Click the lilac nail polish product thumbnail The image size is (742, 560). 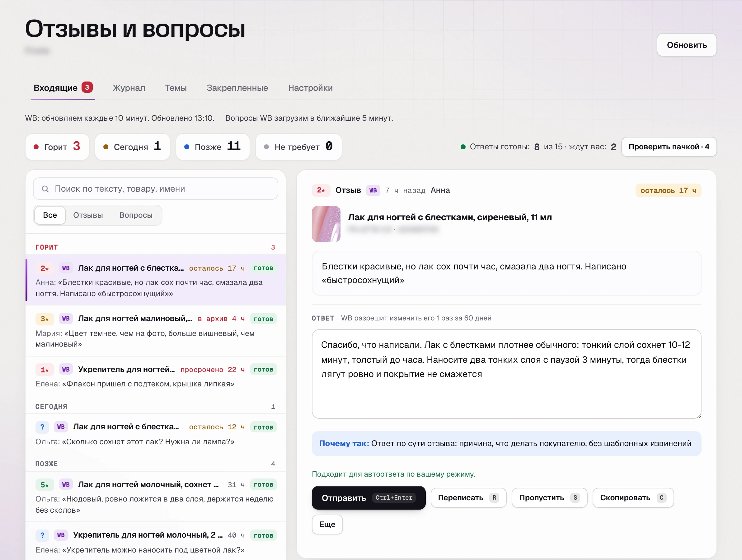(326, 224)
